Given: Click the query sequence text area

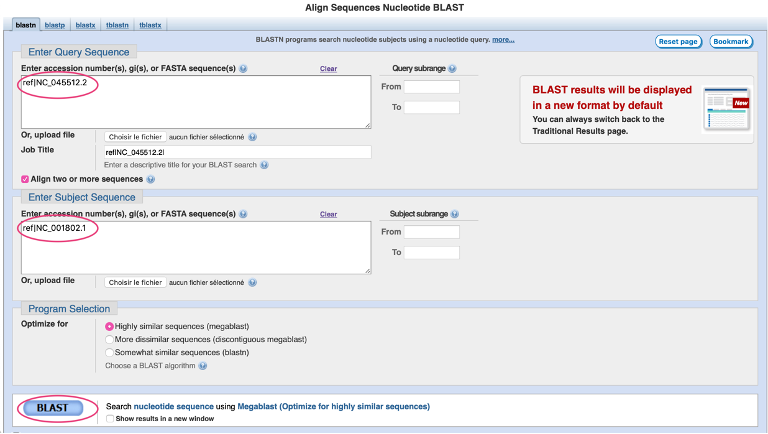Looking at the screenshot, I should 196,102.
